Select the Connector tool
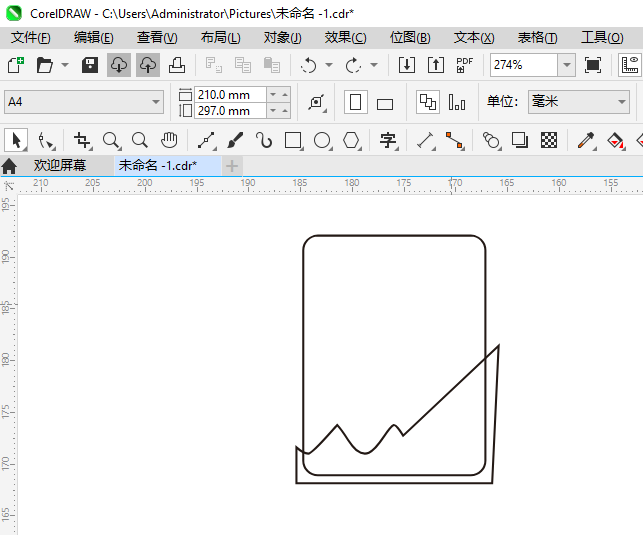The image size is (643, 535). (x=455, y=140)
